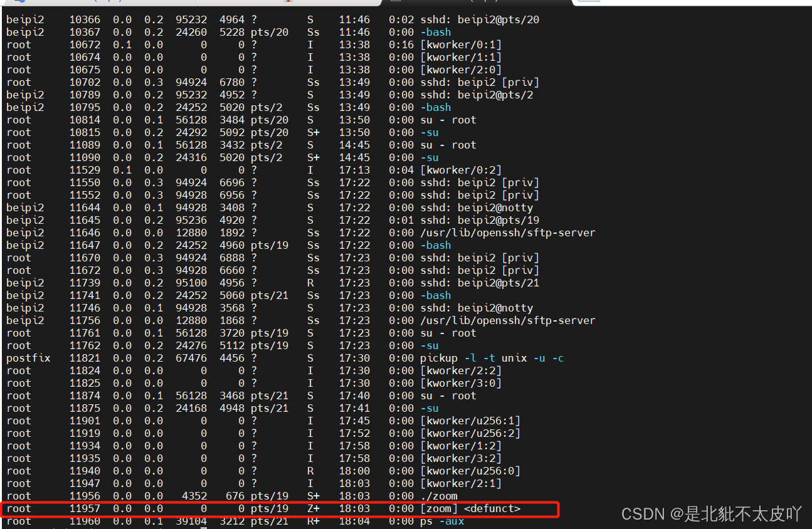Click PID 10795 in the PID column
Screen dimensions: 812x529
[85, 107]
